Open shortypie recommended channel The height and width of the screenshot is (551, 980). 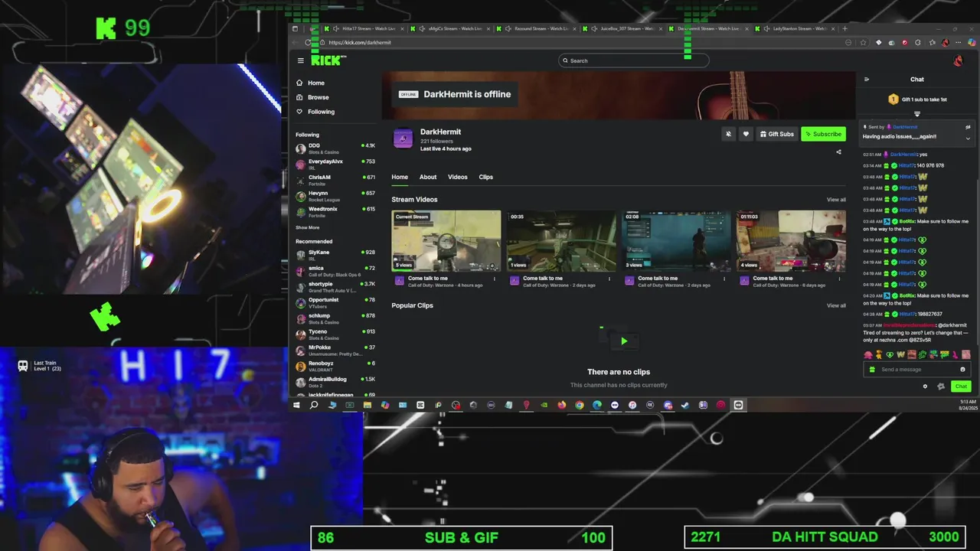335,287
